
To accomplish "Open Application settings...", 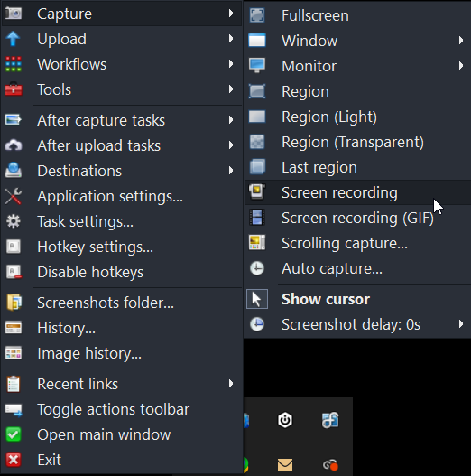I will [122, 196].
